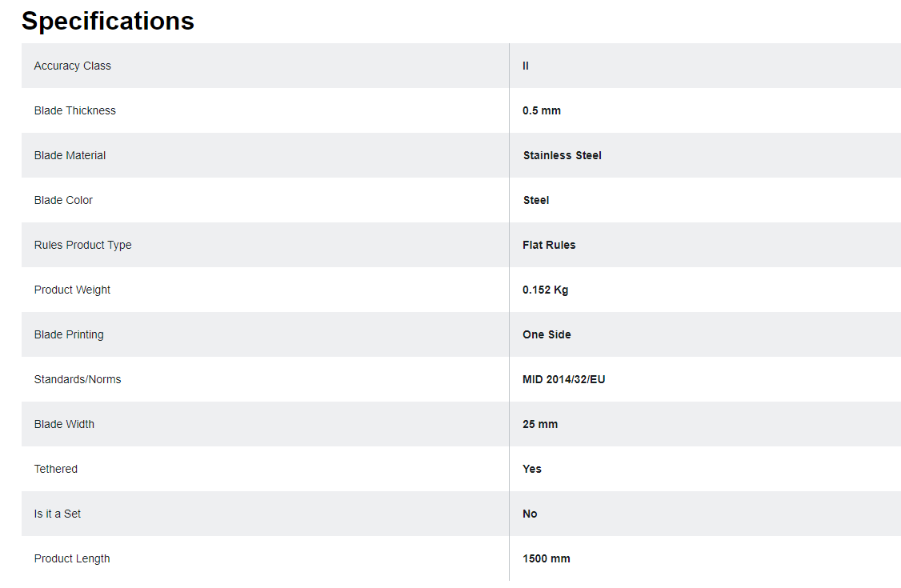Select the 1500 mm product length value
This screenshot has width=901, height=588.
tap(547, 558)
